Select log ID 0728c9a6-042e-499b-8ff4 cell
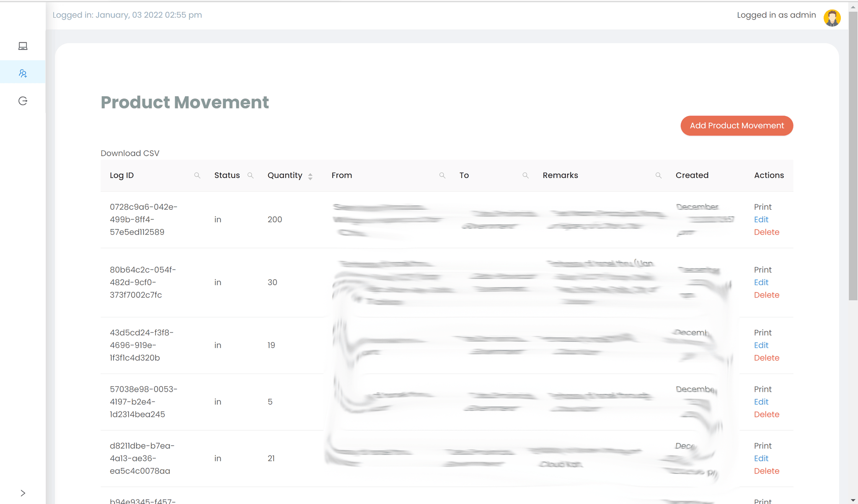 pos(144,219)
